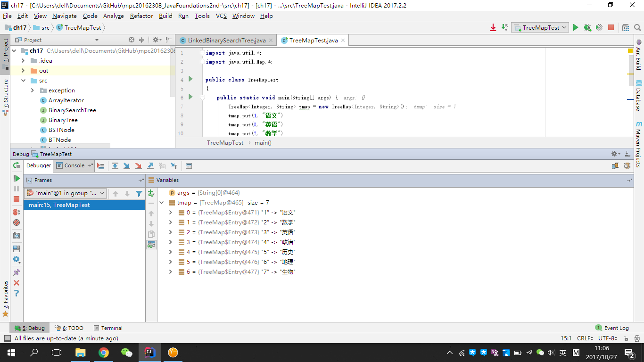Collapse the ch17 project root node
The height and width of the screenshot is (362, 644).
point(14,50)
